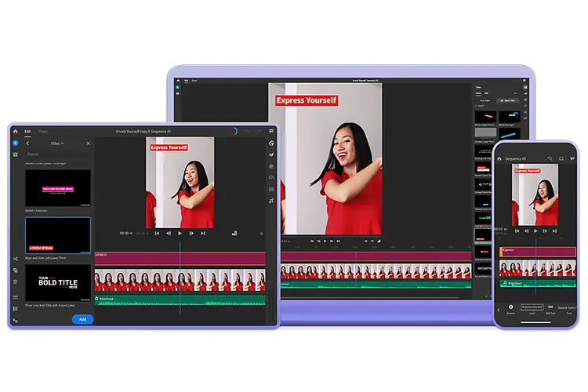Tap the Edit Text option on the phone
The height and width of the screenshot is (392, 588).
pyautogui.click(x=550, y=309)
